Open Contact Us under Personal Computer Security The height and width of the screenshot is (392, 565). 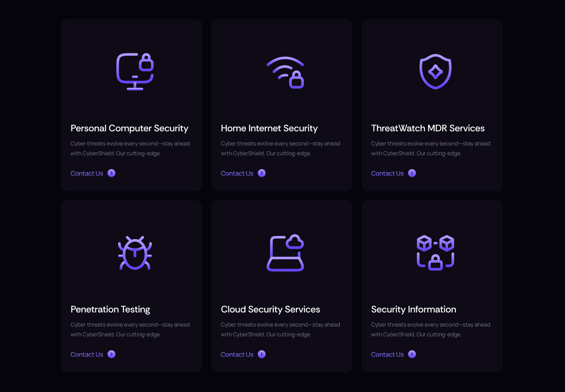click(87, 173)
